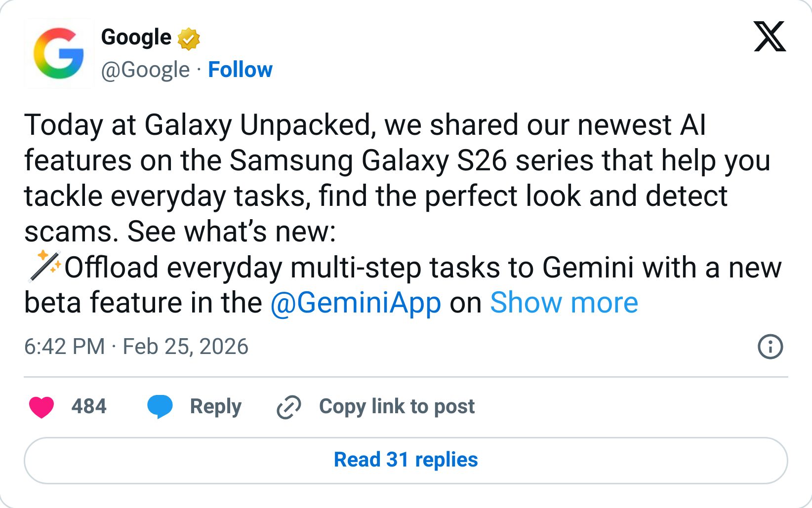
Task: Open the @Google handle profile
Action: (143, 70)
